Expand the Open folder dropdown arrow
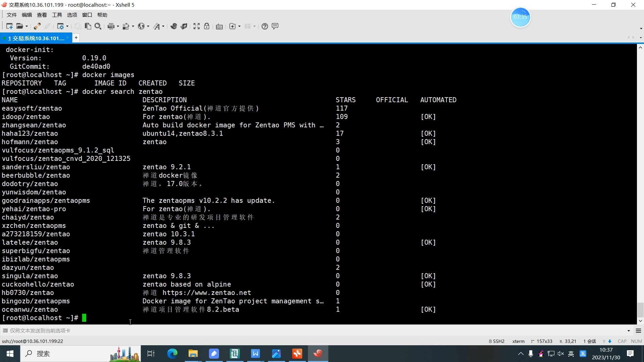Screen dimensions: 644x362 tap(27, 26)
